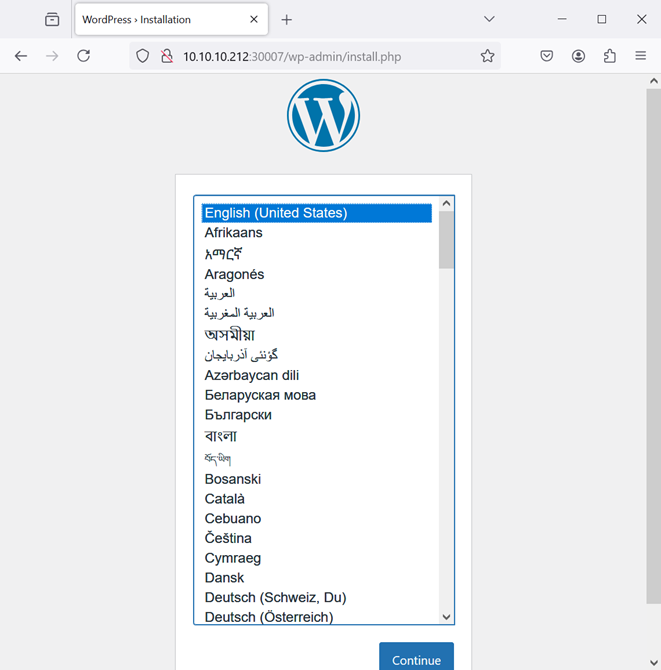The image size is (661, 670).
Task: Choose Aragonés in the language list
Action: pyautogui.click(x=317, y=274)
